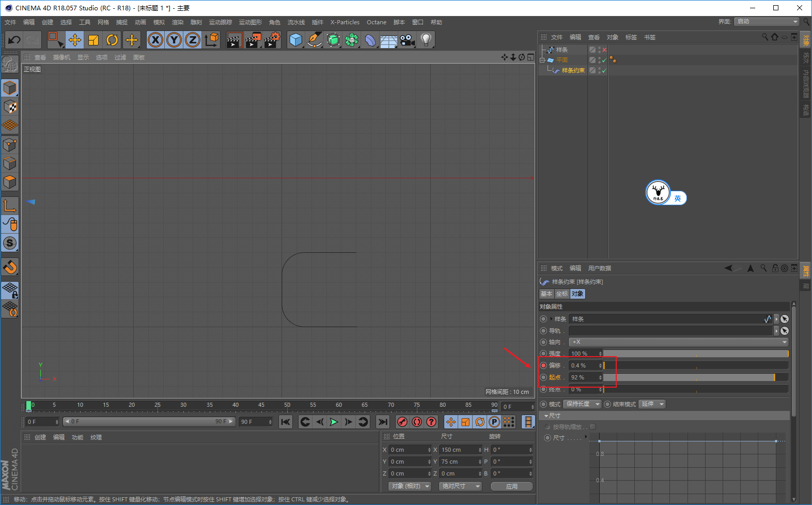The width and height of the screenshot is (812, 505).
Task: Select 样条约束 object in manager
Action: pyautogui.click(x=573, y=70)
